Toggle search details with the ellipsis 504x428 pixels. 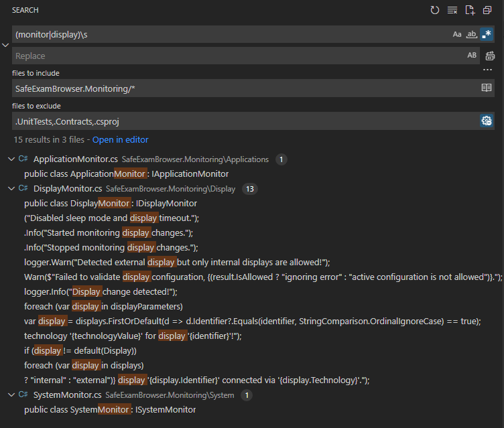[487, 70]
